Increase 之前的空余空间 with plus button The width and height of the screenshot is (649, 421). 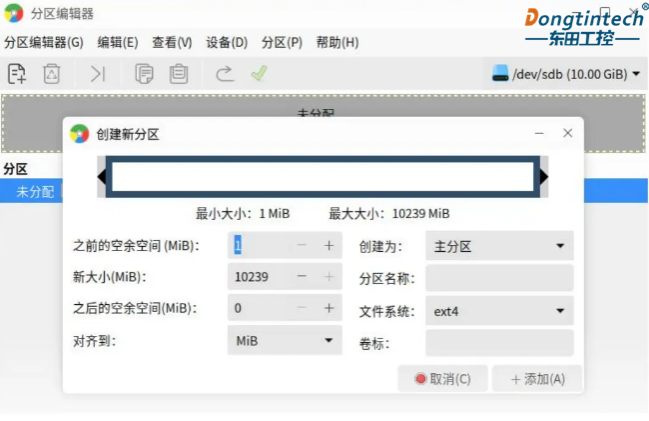pyautogui.click(x=328, y=245)
